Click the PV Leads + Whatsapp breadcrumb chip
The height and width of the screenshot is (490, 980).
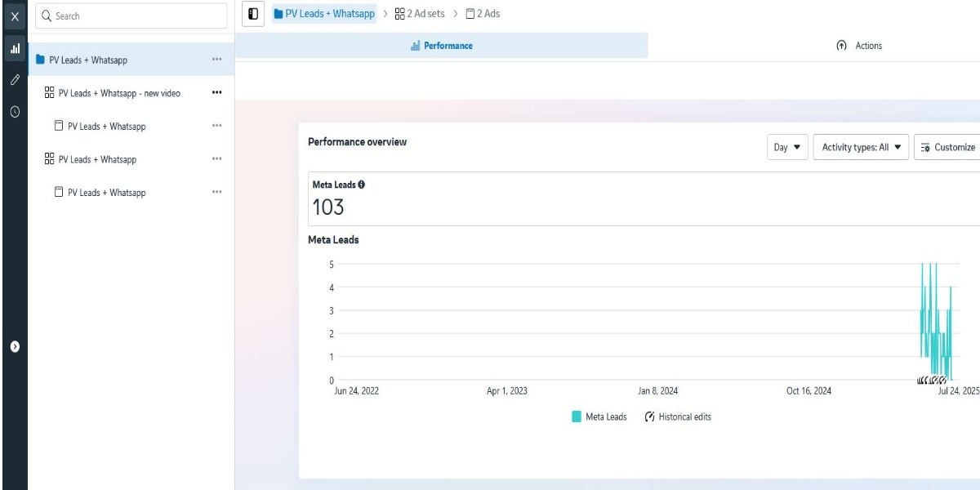tap(324, 14)
